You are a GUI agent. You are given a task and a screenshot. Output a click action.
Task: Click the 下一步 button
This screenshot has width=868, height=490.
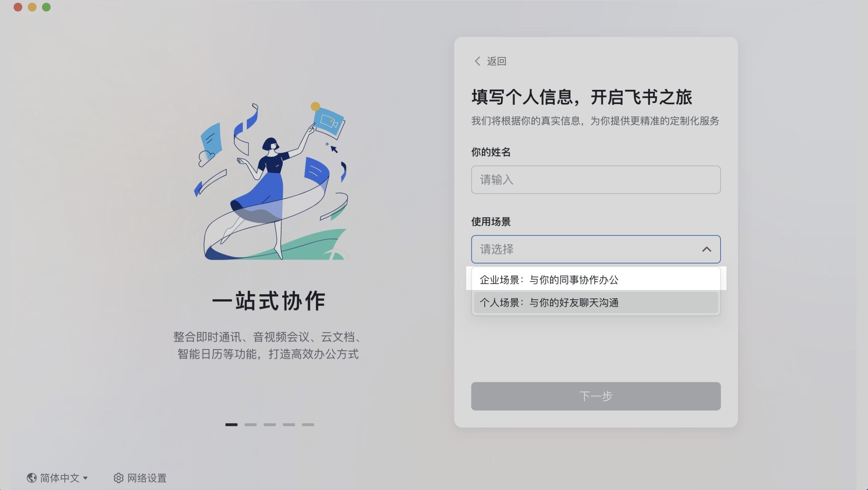pos(596,396)
